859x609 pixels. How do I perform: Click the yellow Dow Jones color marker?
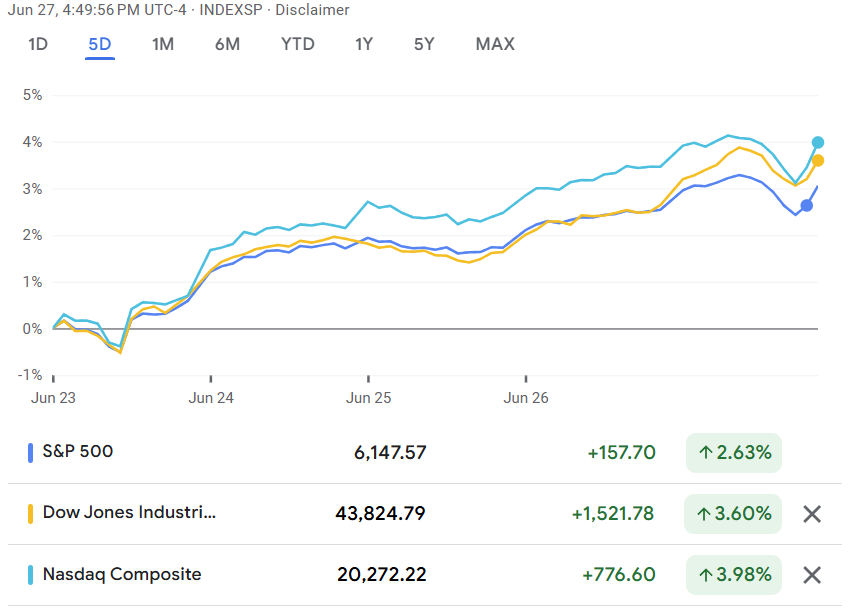(30, 514)
